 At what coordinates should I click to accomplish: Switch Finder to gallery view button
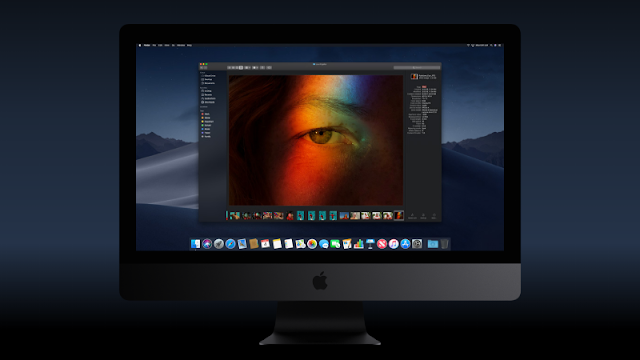tap(241, 68)
